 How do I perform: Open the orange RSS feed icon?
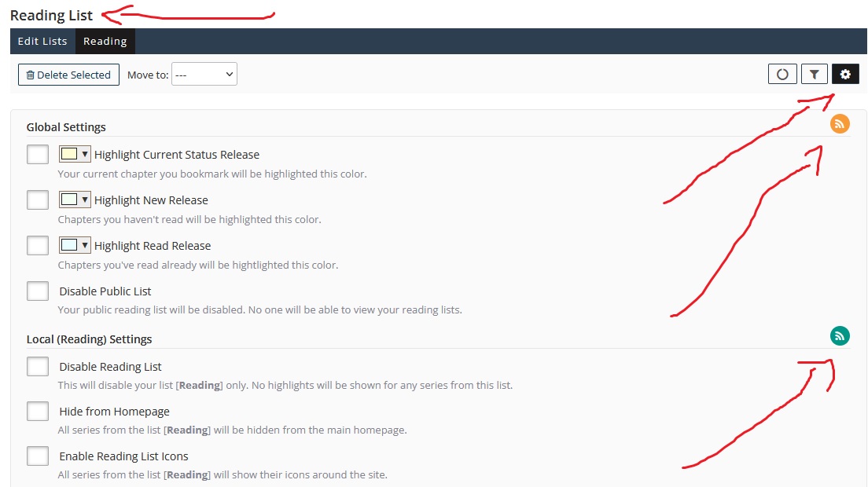840,124
